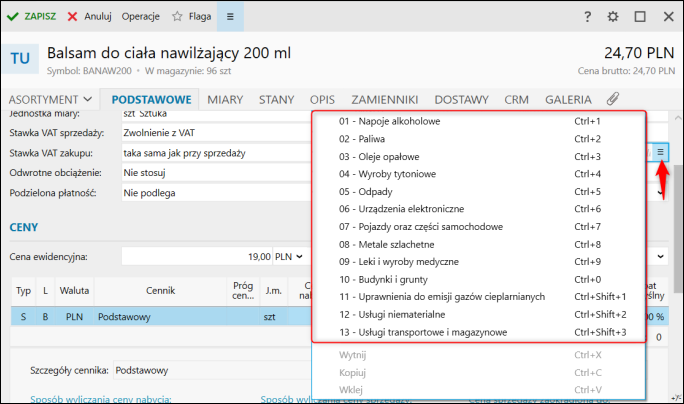This screenshot has height=404, width=684.
Task: Expand dropdown arrow right of Cena ewidencyjna row
Action: coord(660,257)
